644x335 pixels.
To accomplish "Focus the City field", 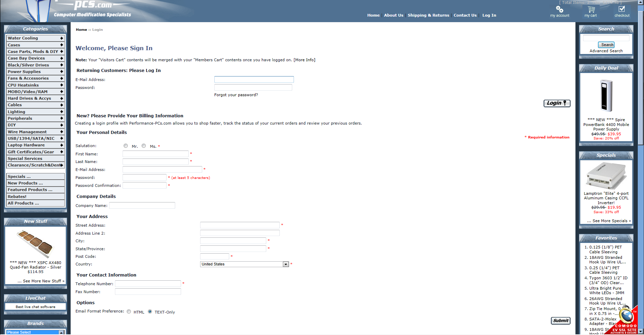I will click(x=233, y=241).
